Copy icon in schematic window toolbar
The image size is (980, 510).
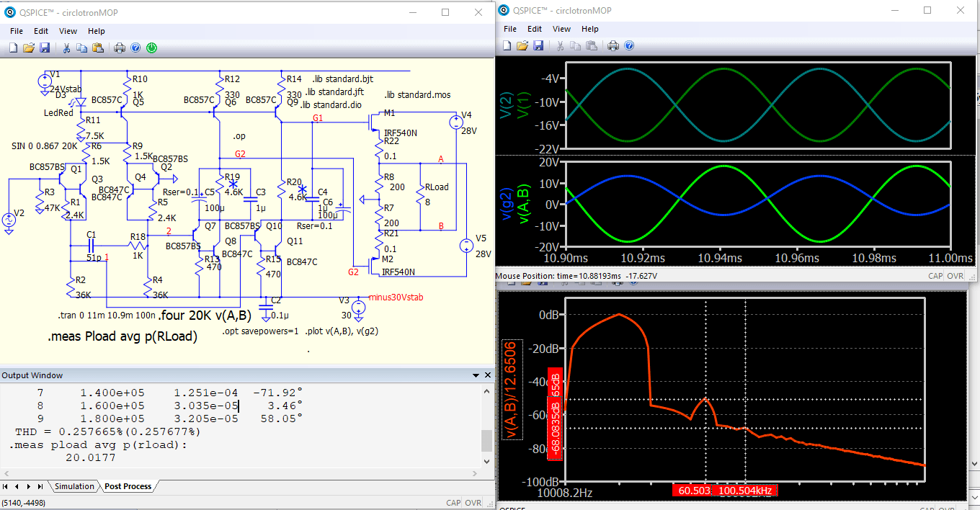[x=82, y=48]
